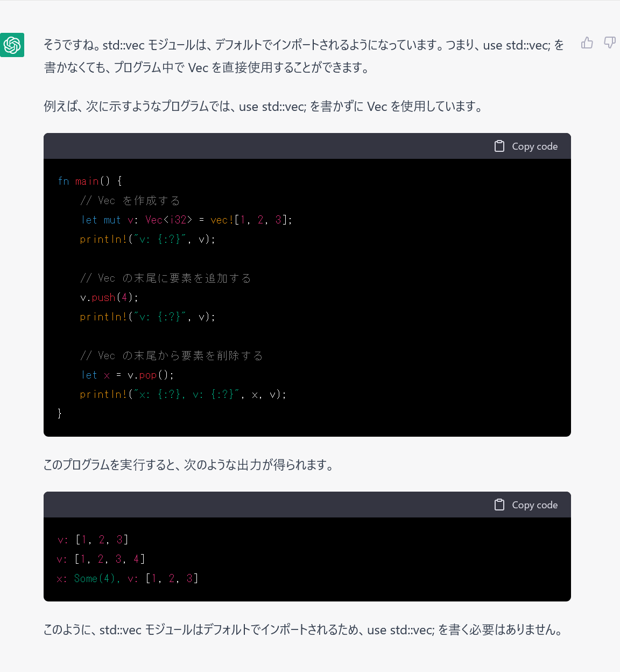
Task: Click clipboard icon in the output block header
Action: coord(499,505)
